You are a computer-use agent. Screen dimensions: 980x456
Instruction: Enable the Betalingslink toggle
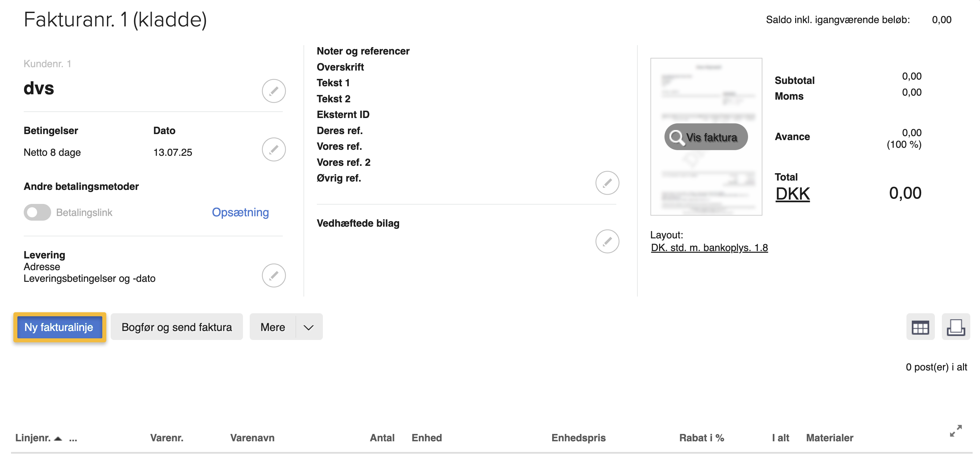[37, 212]
